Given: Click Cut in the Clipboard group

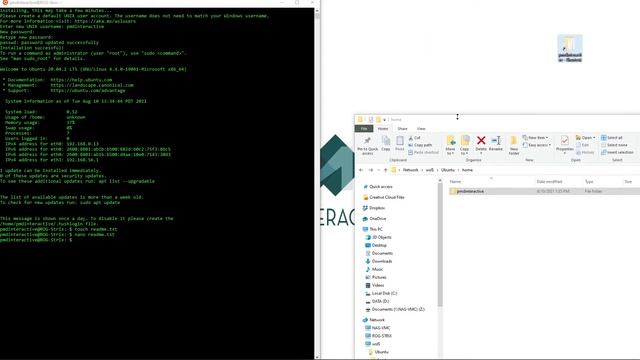Looking at the screenshot, I should pos(414,138).
